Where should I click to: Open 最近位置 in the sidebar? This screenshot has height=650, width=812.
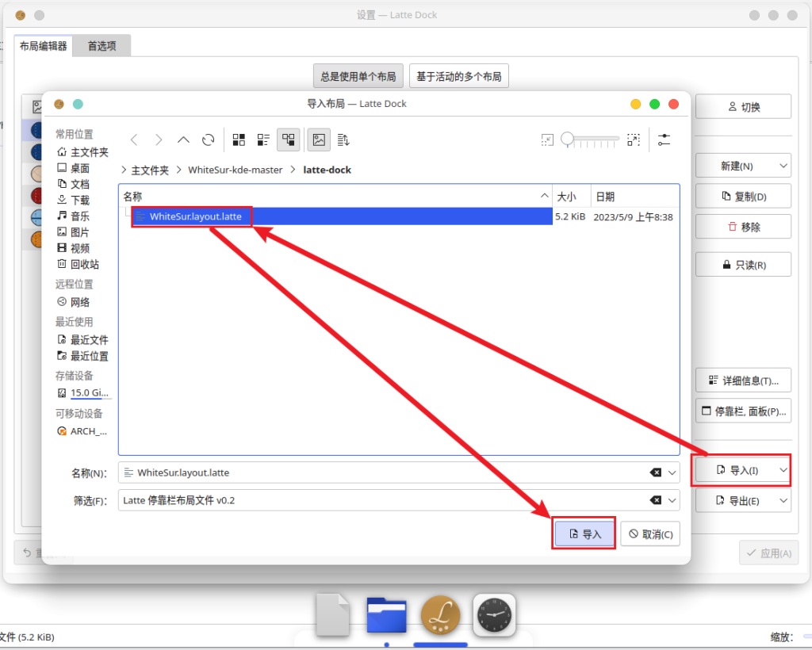click(82, 356)
